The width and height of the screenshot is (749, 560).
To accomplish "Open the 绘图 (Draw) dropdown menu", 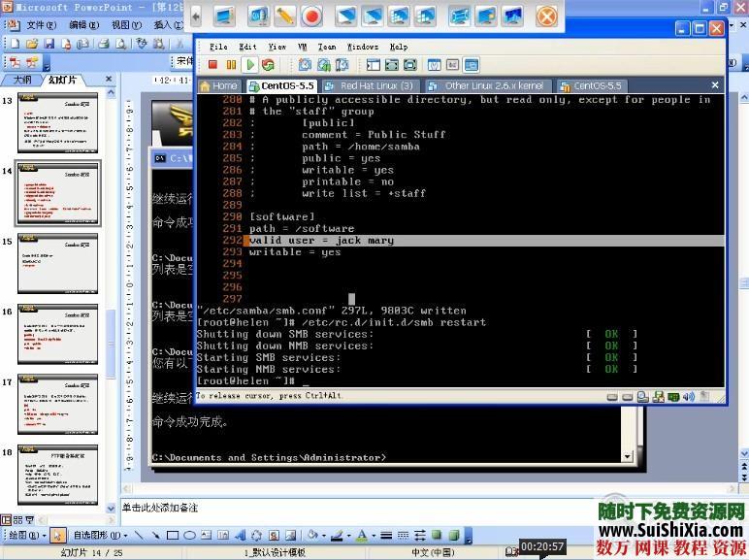I will 27,535.
